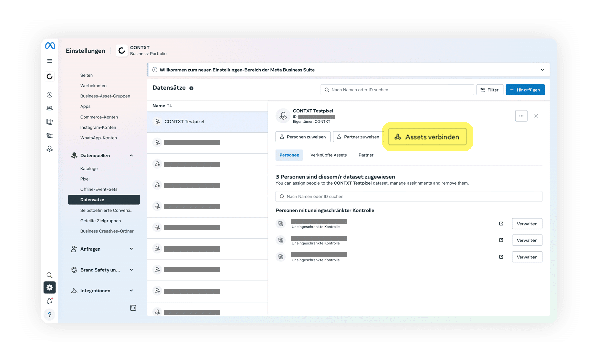Collapse the Datenquellen section

pyautogui.click(x=131, y=156)
